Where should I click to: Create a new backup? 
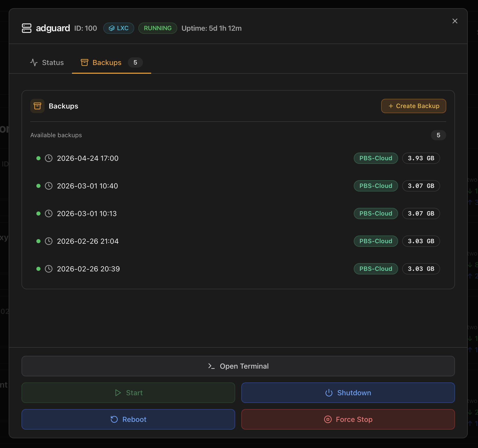pos(413,106)
